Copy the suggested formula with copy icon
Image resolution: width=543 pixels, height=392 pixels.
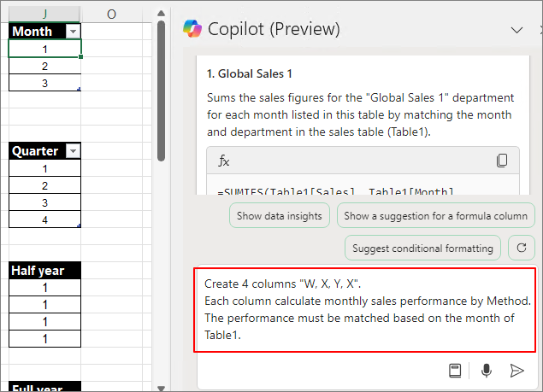pyautogui.click(x=502, y=161)
